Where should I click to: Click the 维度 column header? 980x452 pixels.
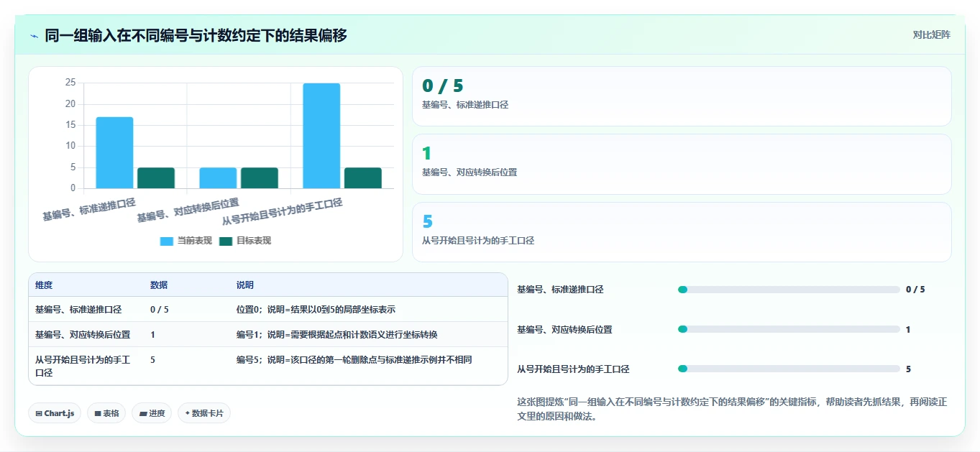44,285
